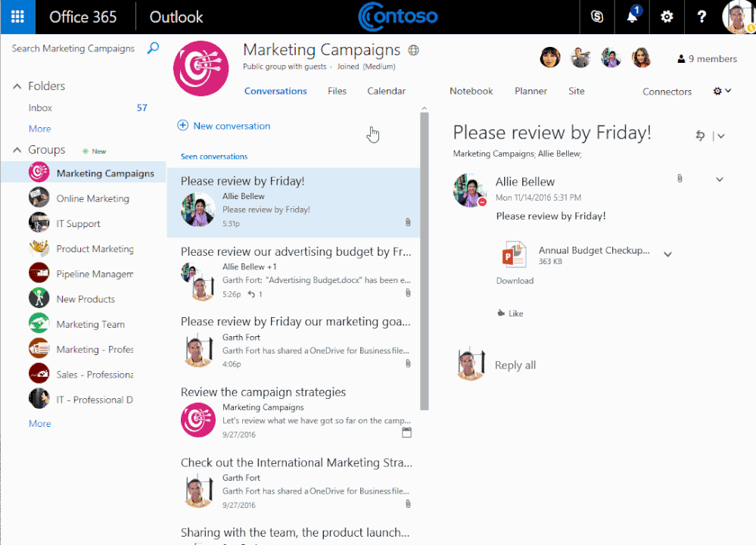Open the Help question mark

(x=702, y=17)
